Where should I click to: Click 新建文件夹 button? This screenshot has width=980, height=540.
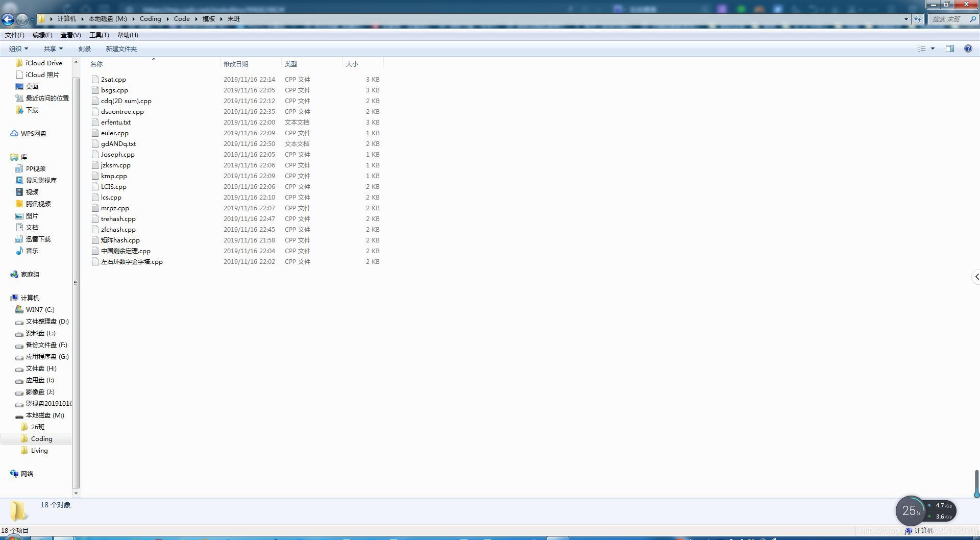click(121, 48)
